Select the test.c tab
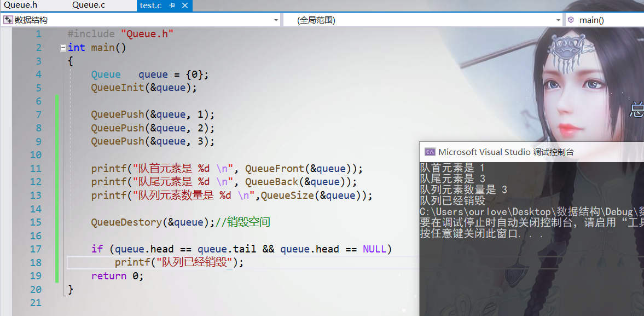The height and width of the screenshot is (316, 644). pyautogui.click(x=150, y=5)
